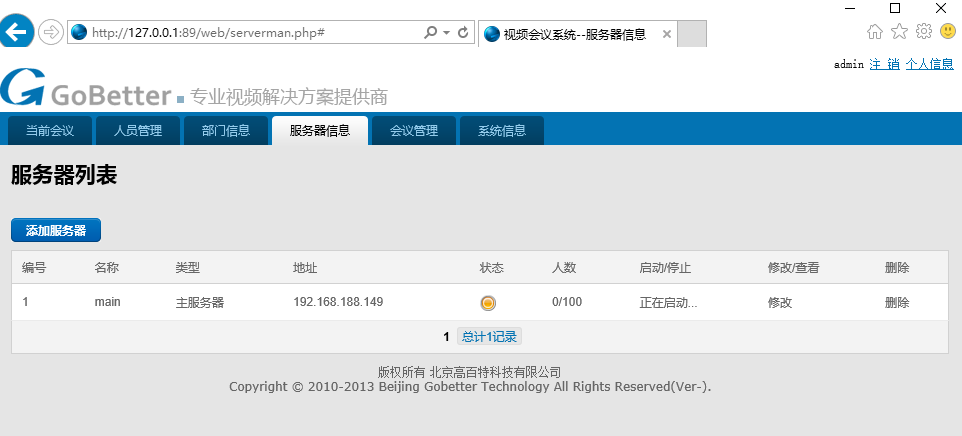This screenshot has width=962, height=436.
Task: Click the 0/100 user count cell
Action: (568, 302)
